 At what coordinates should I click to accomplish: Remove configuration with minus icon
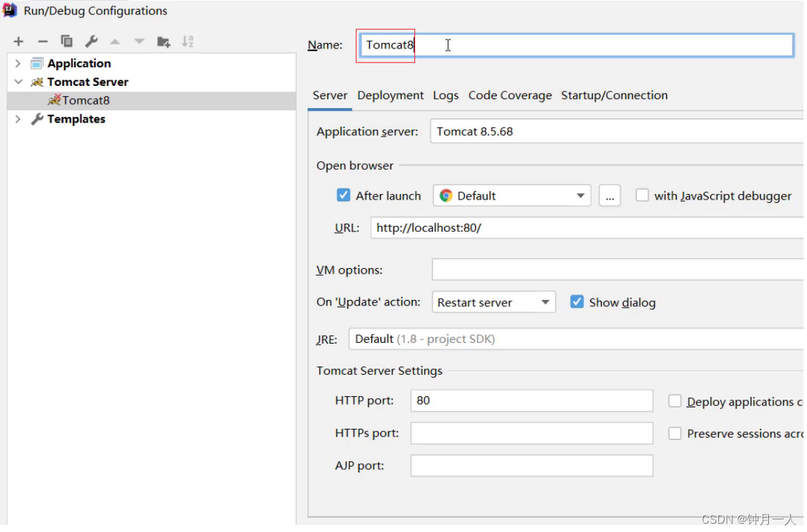tap(43, 42)
